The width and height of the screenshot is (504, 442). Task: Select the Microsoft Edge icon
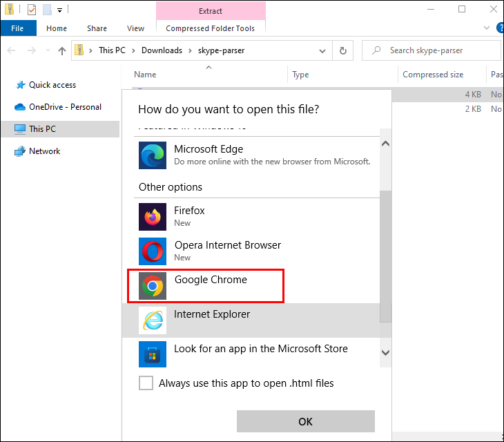point(153,155)
